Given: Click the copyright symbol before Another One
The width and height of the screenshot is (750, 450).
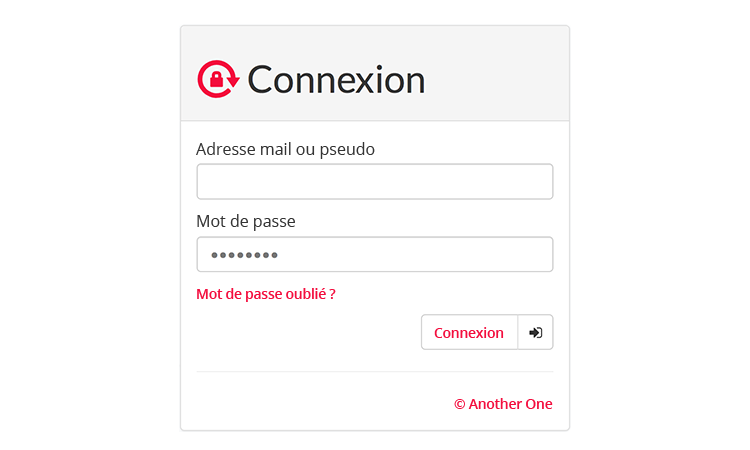Looking at the screenshot, I should (x=459, y=405).
